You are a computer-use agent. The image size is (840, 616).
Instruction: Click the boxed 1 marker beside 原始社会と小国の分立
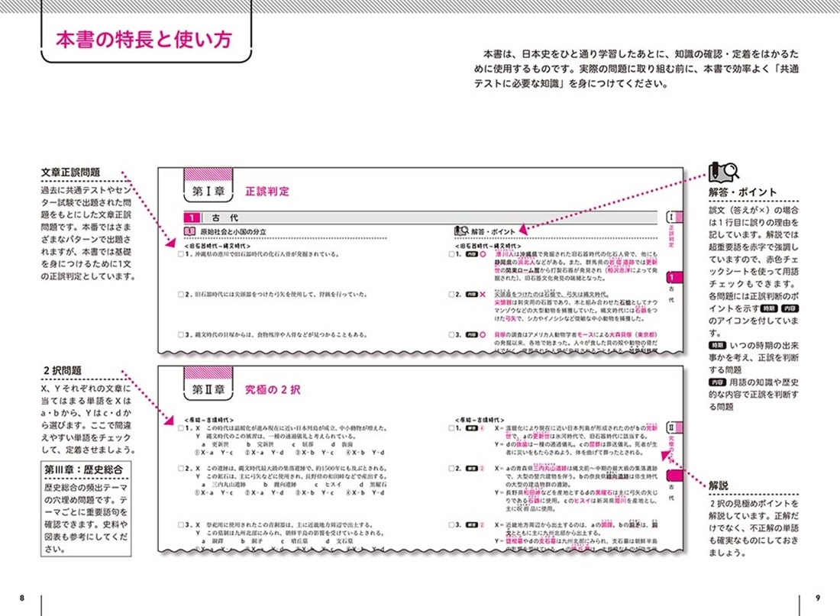pos(189,231)
